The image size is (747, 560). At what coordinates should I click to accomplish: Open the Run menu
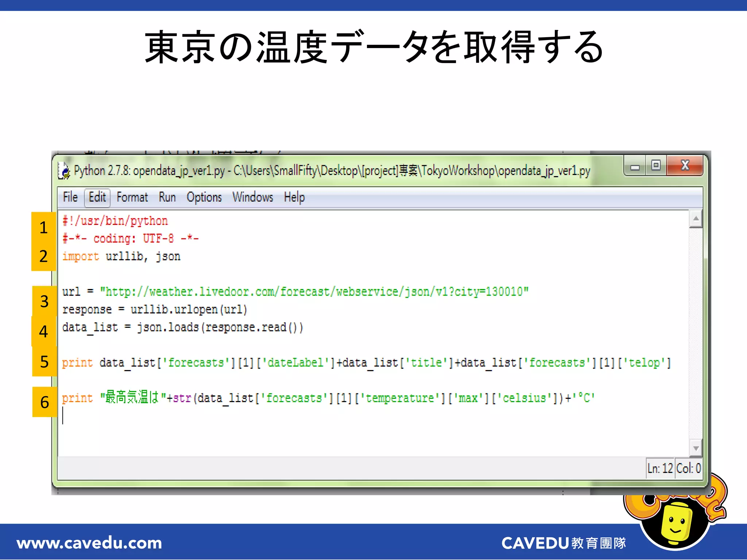pos(167,197)
